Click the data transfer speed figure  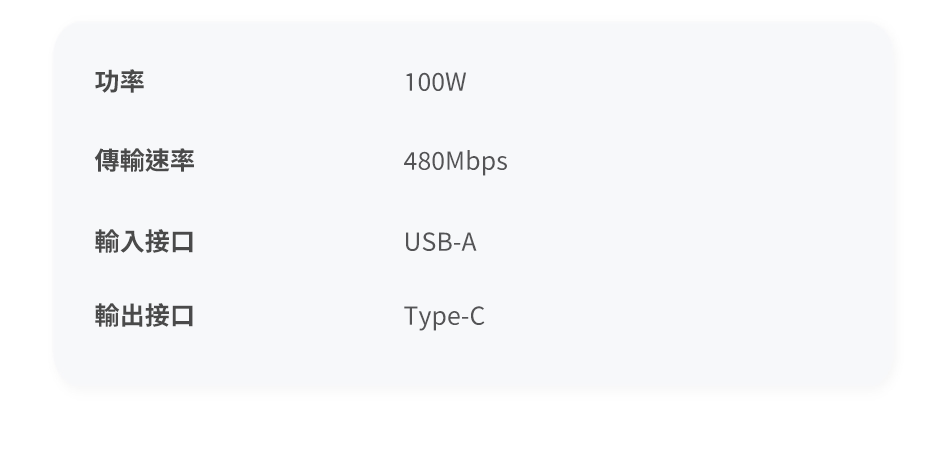pyautogui.click(x=455, y=161)
